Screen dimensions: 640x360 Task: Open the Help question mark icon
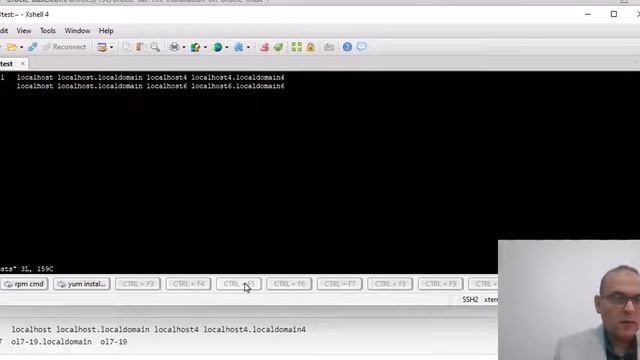coord(347,47)
